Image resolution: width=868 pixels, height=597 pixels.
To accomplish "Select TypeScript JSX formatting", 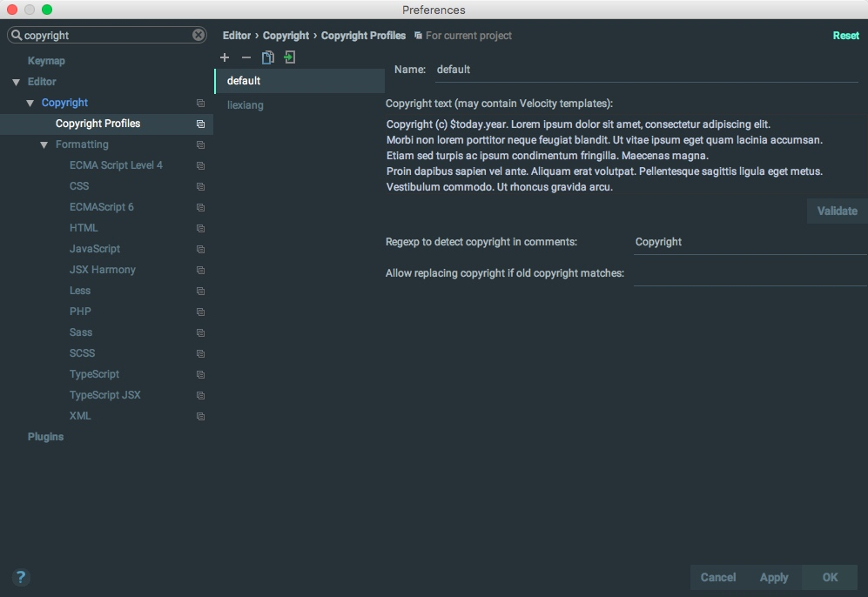I will [x=104, y=395].
